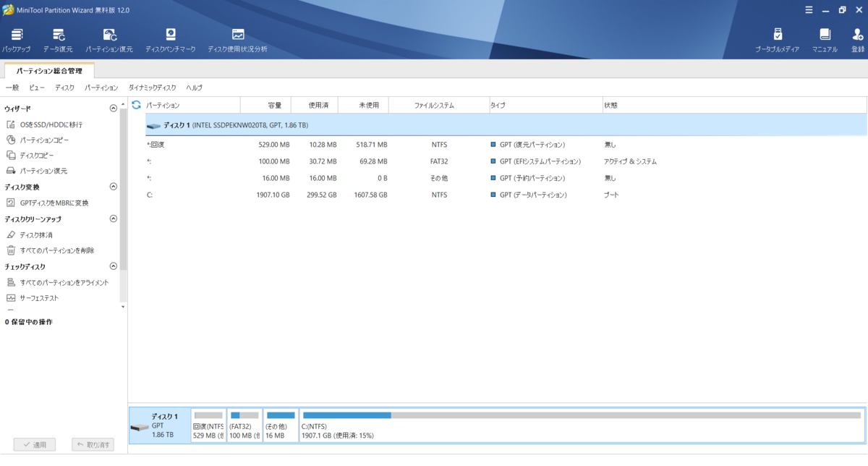Open the ビュー menu
Screen dimensions: 868x466
(37, 88)
